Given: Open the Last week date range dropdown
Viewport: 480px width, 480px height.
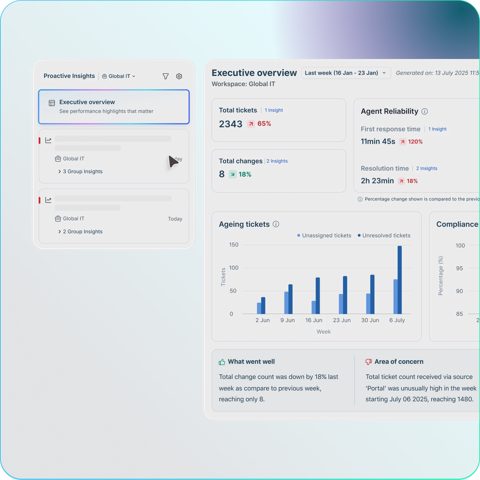Looking at the screenshot, I should pyautogui.click(x=345, y=73).
